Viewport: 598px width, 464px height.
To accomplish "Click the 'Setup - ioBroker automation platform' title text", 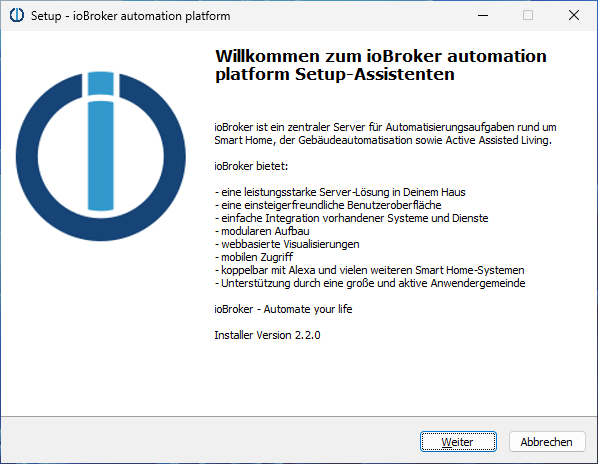I will 130,16.
